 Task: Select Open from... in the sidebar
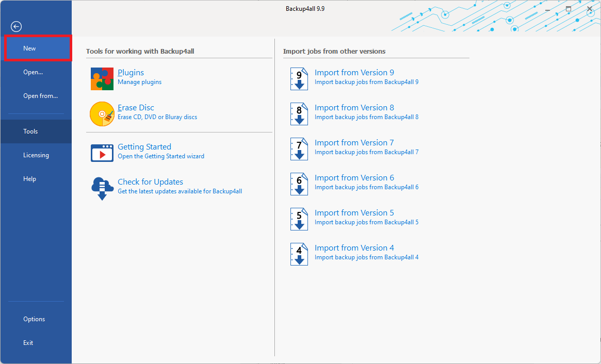[40, 96]
